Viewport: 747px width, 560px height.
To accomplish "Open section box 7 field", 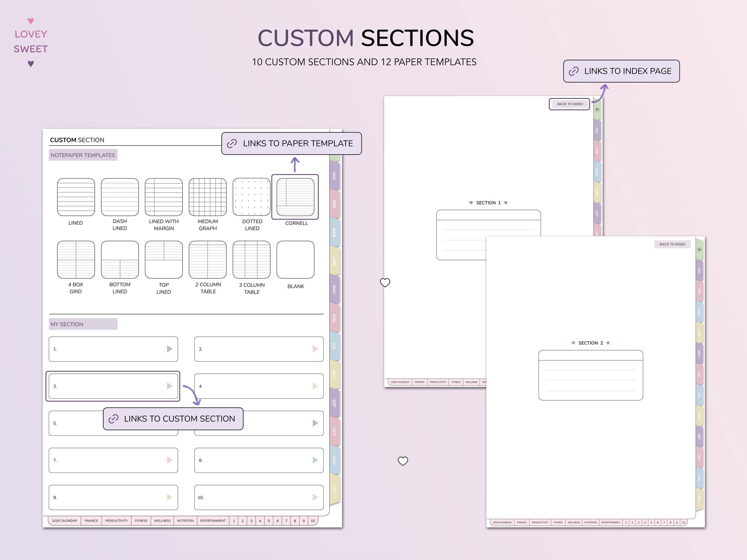I will click(114, 460).
